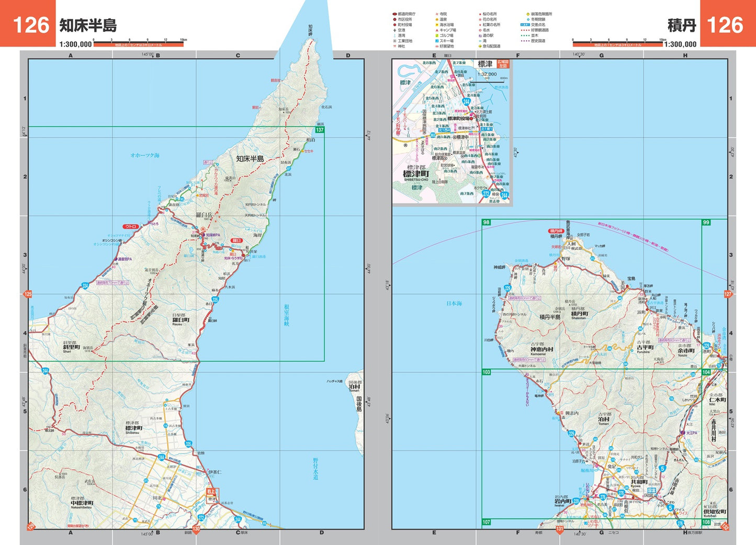Click the onsen (温泉) legend icon
756x545 pixels.
[436, 19]
